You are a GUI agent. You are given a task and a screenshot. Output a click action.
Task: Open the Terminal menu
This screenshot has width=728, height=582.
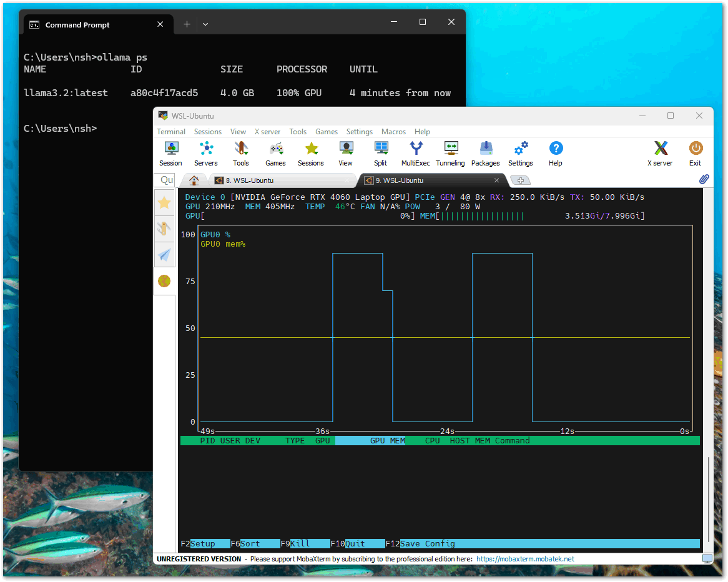click(171, 132)
